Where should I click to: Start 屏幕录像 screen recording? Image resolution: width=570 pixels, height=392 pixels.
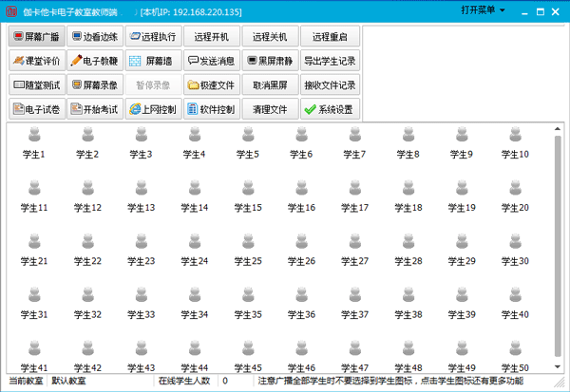coord(95,85)
